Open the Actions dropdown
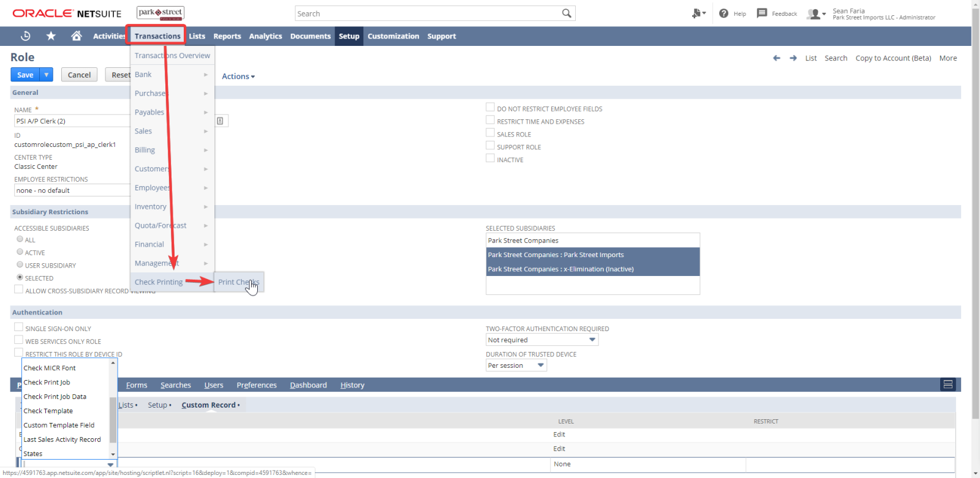Image resolution: width=980 pixels, height=478 pixels. [x=238, y=77]
